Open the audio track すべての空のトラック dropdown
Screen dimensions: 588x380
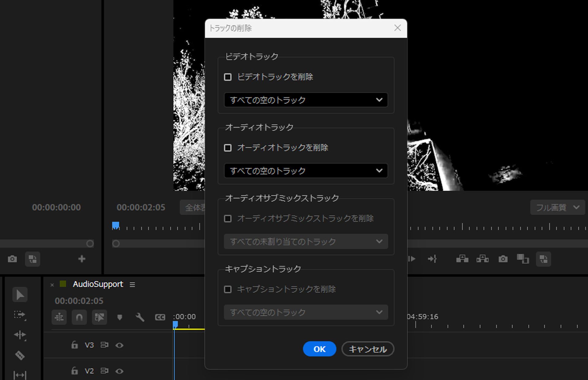[x=306, y=171]
